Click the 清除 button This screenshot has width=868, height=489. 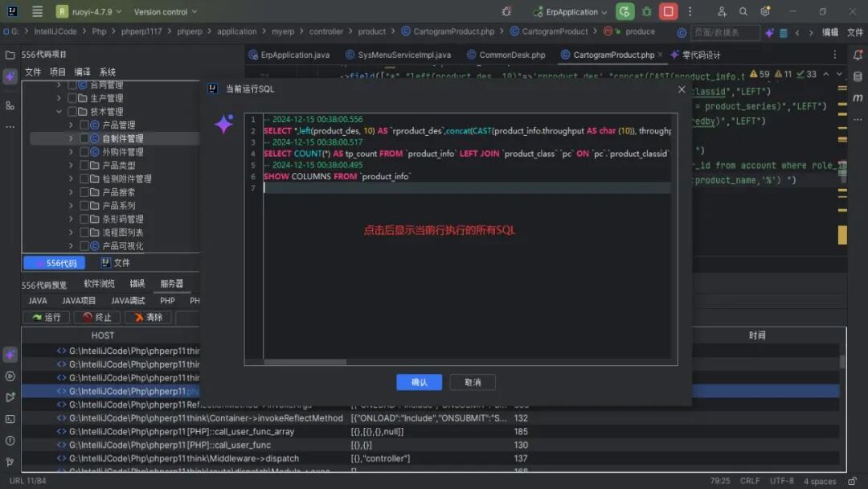(x=149, y=318)
